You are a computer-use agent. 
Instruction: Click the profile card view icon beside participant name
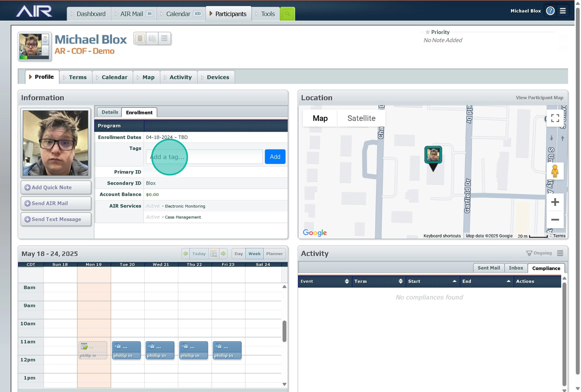tap(140, 38)
